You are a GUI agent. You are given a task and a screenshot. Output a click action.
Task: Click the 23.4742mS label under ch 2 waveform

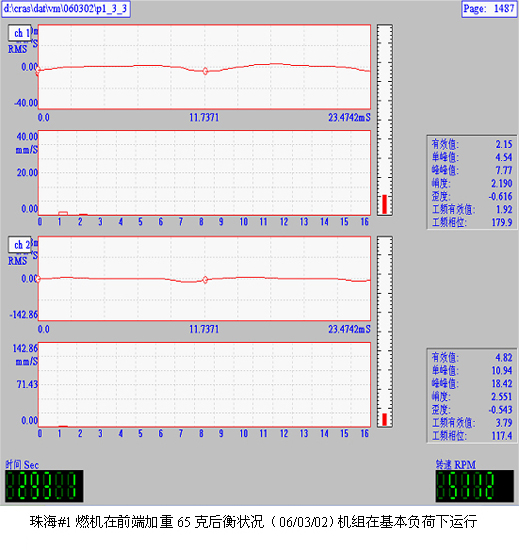(x=349, y=329)
